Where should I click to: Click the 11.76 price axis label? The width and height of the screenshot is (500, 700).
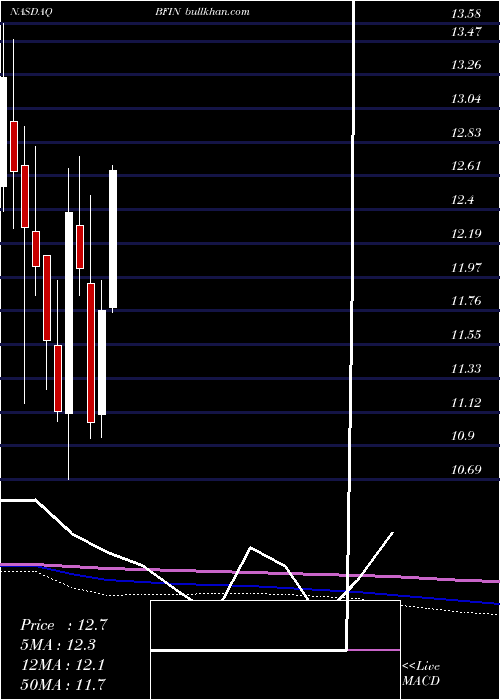(x=466, y=301)
